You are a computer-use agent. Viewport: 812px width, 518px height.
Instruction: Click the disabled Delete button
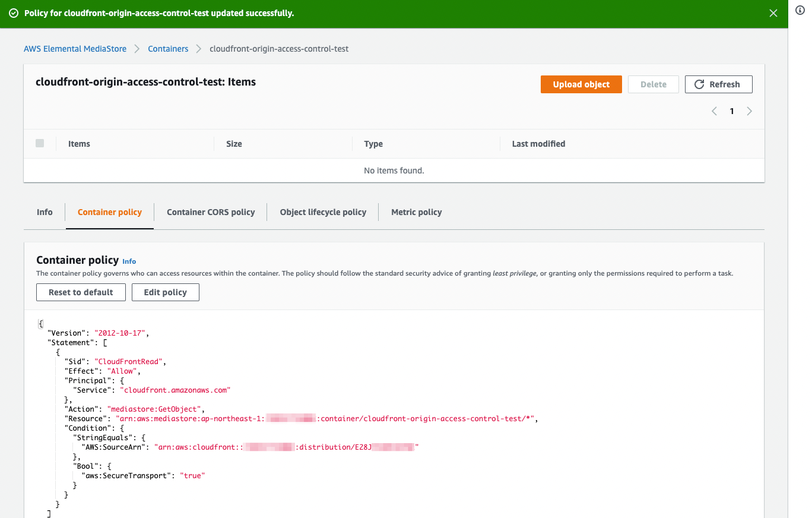tap(654, 84)
